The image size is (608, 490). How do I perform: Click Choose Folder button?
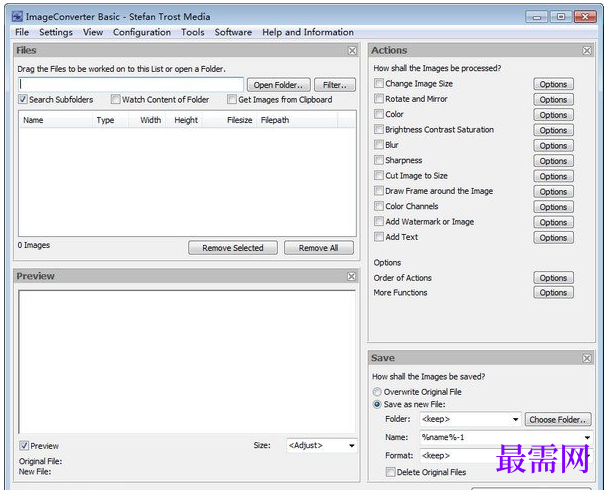(x=558, y=419)
